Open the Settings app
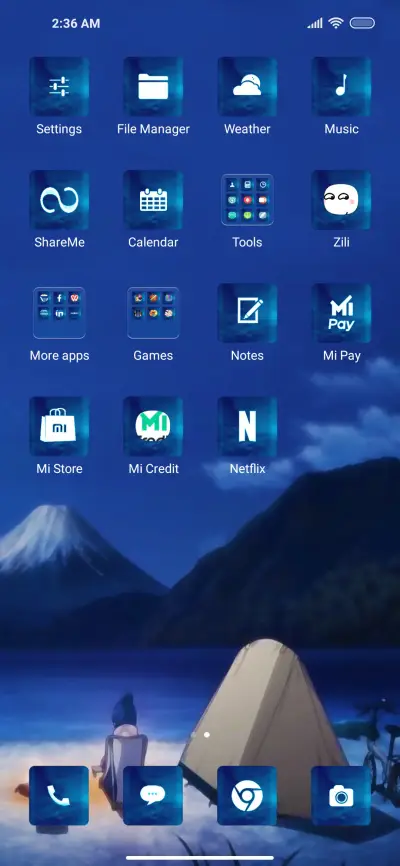Image resolution: width=400 pixels, height=866 pixels. click(59, 87)
